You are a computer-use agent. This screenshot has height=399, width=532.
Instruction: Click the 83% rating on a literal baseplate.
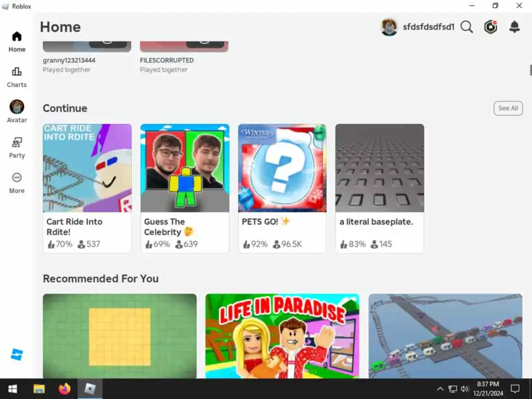[353, 244]
